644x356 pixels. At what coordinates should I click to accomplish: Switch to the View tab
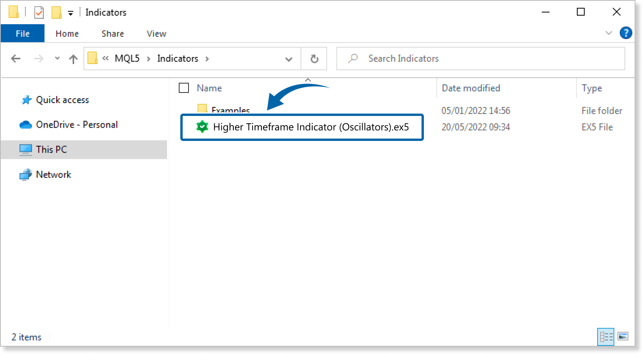click(156, 34)
